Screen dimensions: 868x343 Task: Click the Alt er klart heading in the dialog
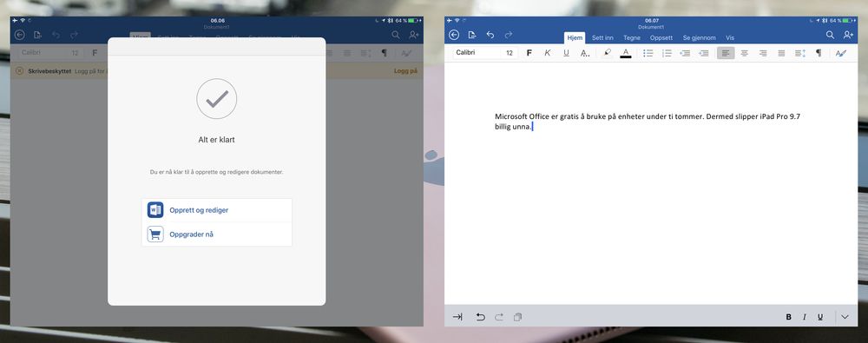pyautogui.click(x=216, y=140)
